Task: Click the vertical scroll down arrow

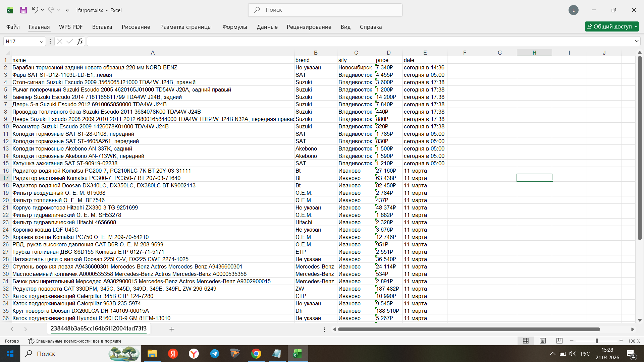Action: (x=640, y=320)
